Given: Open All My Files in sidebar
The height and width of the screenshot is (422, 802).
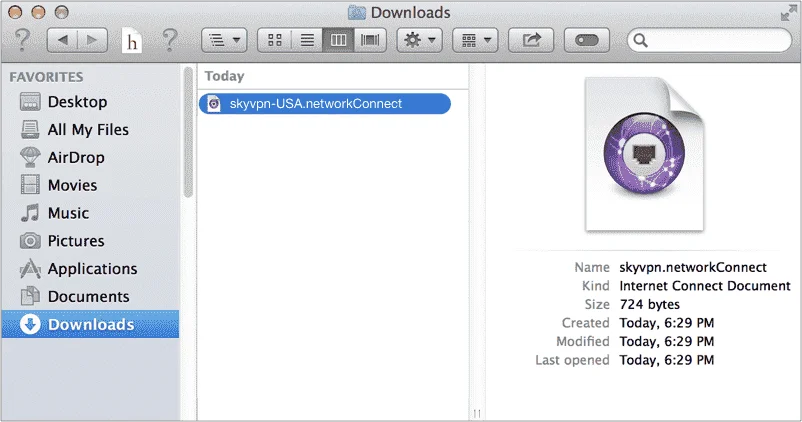Looking at the screenshot, I should click(90, 129).
